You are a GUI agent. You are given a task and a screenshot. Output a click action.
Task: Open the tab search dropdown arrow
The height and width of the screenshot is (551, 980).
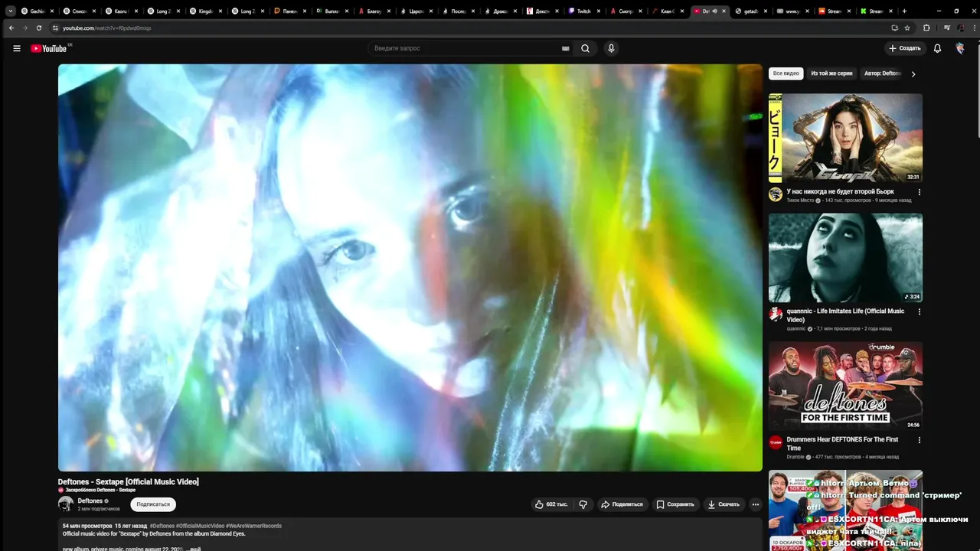point(11,11)
